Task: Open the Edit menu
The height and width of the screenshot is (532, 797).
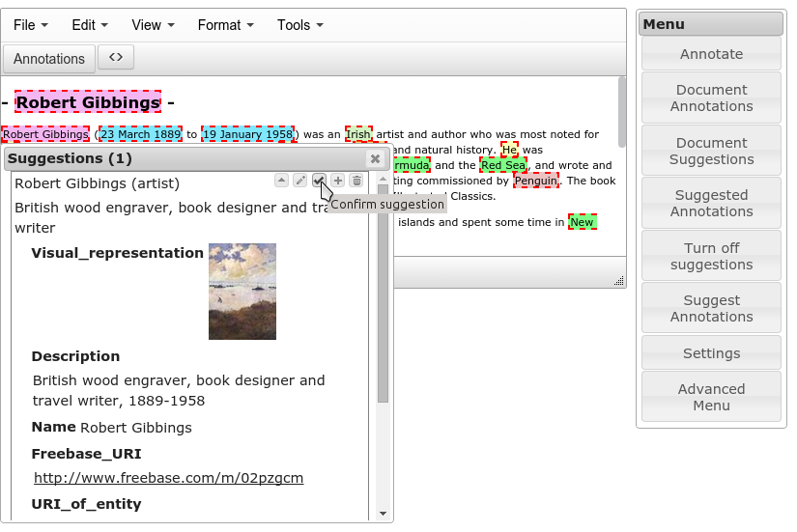Action: [90, 25]
